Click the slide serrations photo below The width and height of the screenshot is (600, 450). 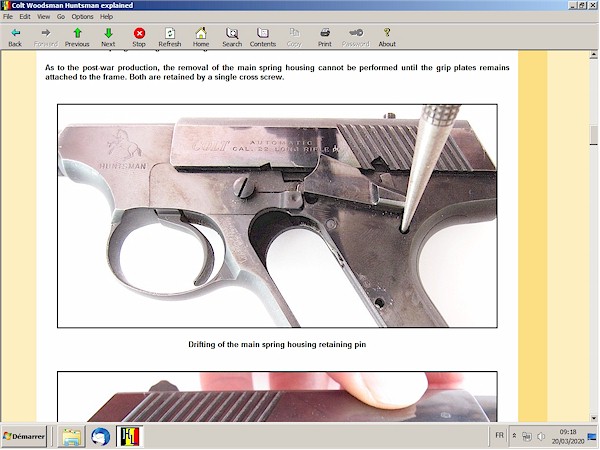(277, 396)
